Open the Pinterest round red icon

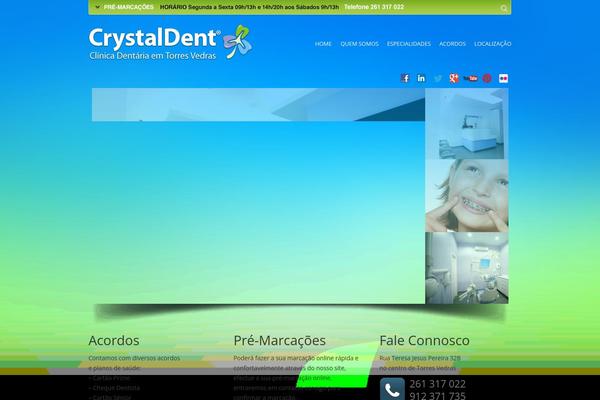click(487, 78)
